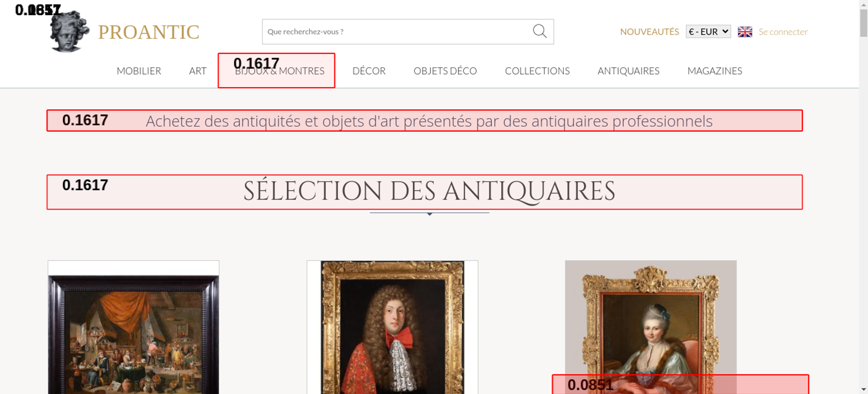Image resolution: width=868 pixels, height=394 pixels.
Task: Click the scroll down arrow of scrollbar
Action: click(863, 389)
